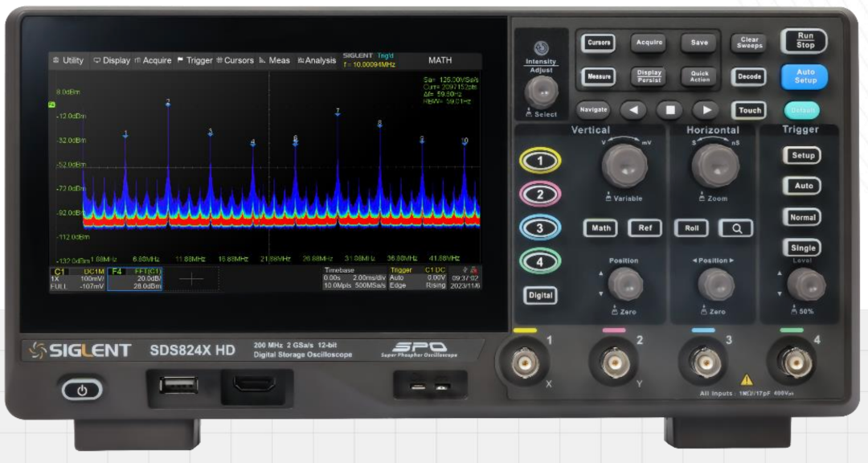Push the Navigate button
This screenshot has width=868, height=463.
(593, 109)
